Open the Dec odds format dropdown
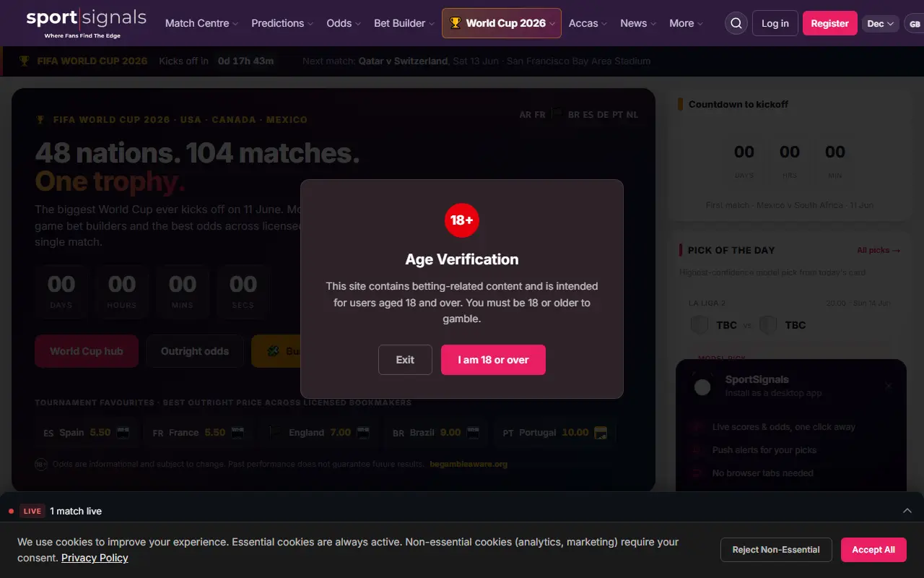The width and height of the screenshot is (924, 578). pyautogui.click(x=881, y=24)
